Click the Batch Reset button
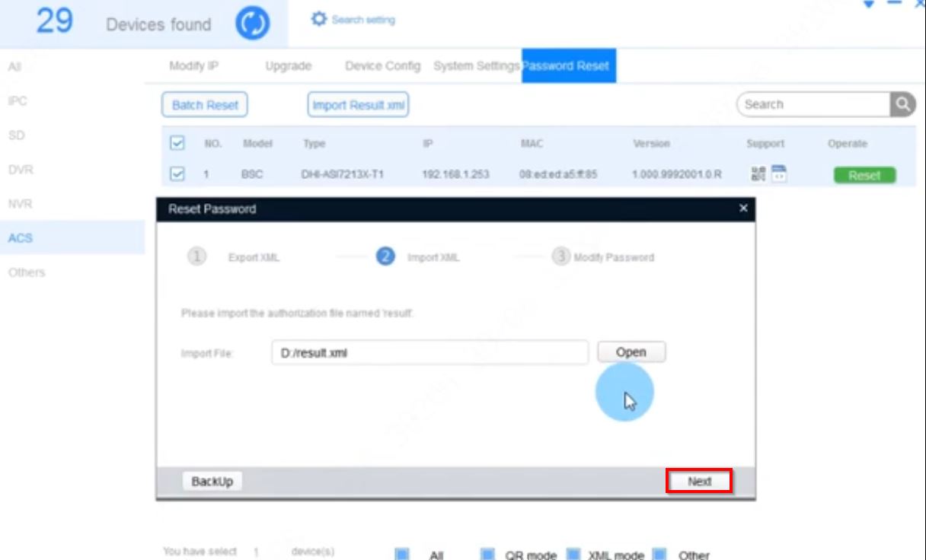This screenshot has height=560, width=926. (205, 105)
